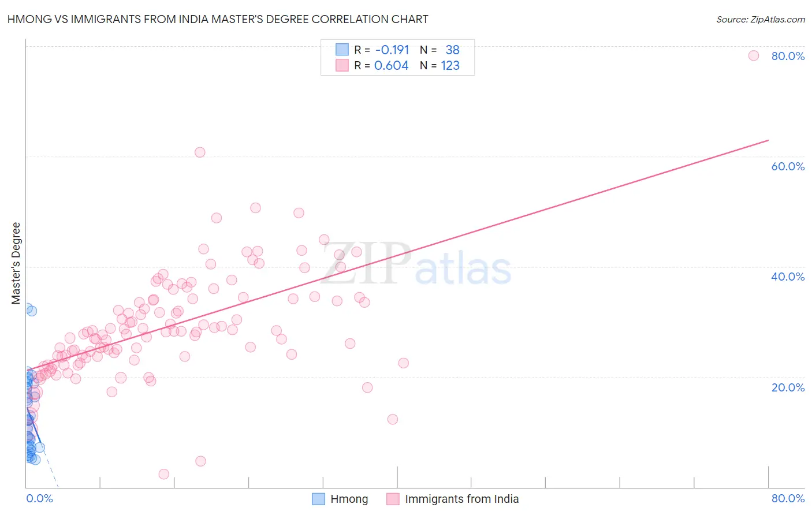The width and height of the screenshot is (812, 515).
Task: Select the Immigrants from India legend label
Action: (462, 499)
